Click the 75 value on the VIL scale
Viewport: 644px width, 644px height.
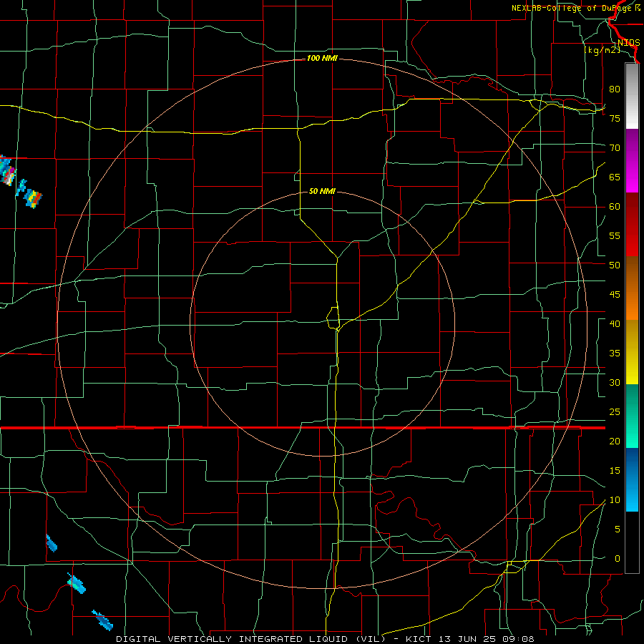[x=615, y=118]
